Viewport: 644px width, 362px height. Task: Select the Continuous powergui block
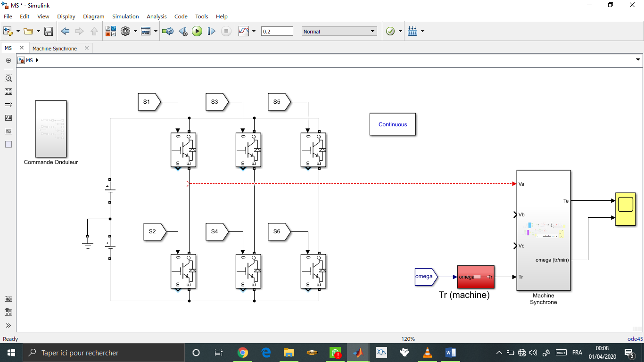tap(393, 124)
